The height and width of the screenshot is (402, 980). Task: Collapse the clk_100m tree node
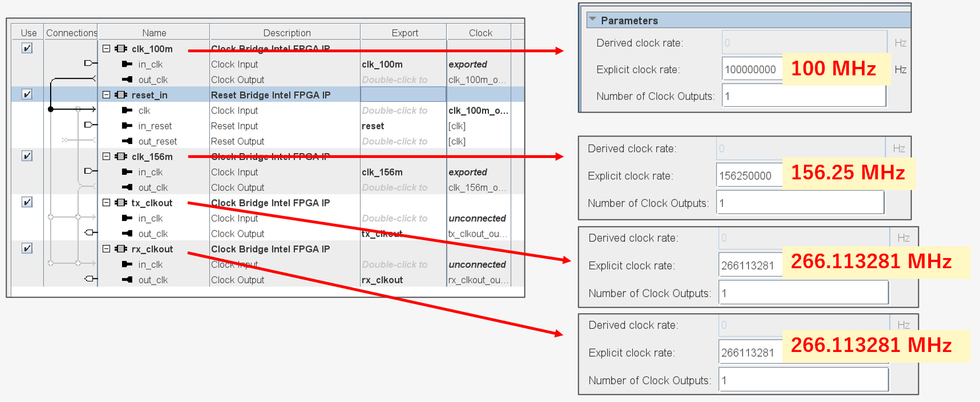coord(106,49)
